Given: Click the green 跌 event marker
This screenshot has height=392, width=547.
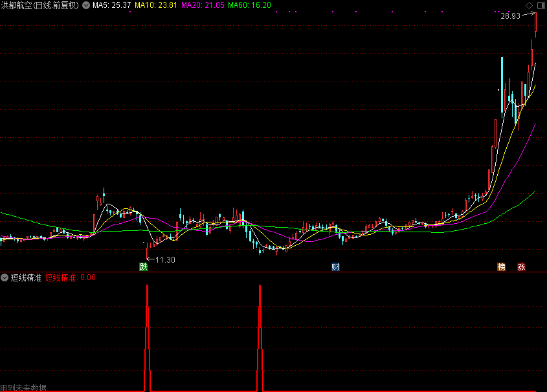Looking at the screenshot, I should [x=143, y=267].
